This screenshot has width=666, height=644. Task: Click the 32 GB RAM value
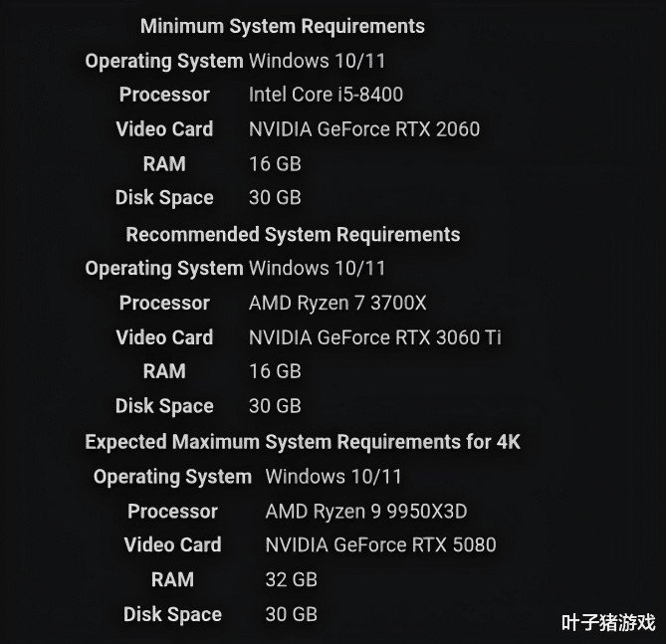(292, 580)
